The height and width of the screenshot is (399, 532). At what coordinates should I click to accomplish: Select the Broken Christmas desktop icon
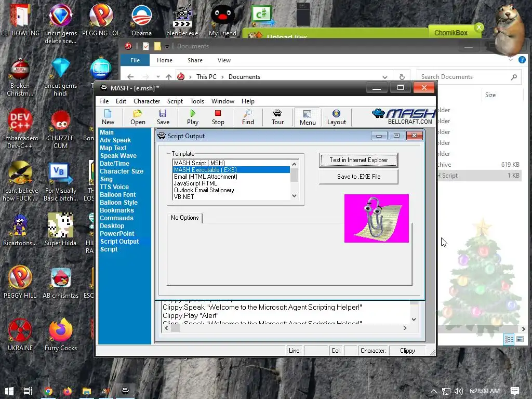(x=20, y=77)
